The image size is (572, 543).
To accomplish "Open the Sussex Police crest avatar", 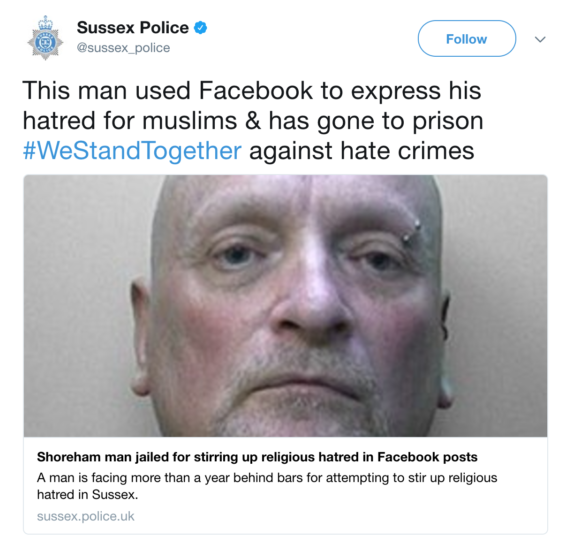I will (45, 38).
